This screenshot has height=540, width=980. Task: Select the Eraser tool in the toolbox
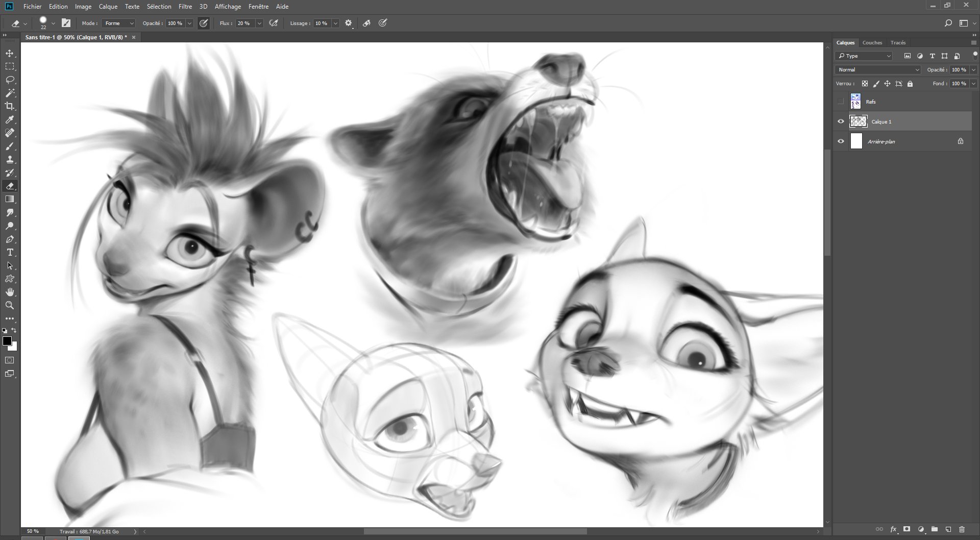click(10, 186)
